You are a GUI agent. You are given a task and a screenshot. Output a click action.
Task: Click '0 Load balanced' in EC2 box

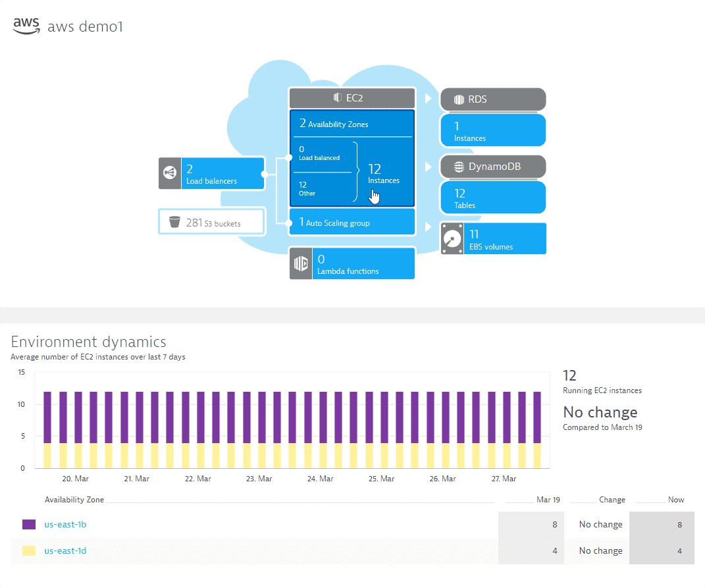coord(319,153)
